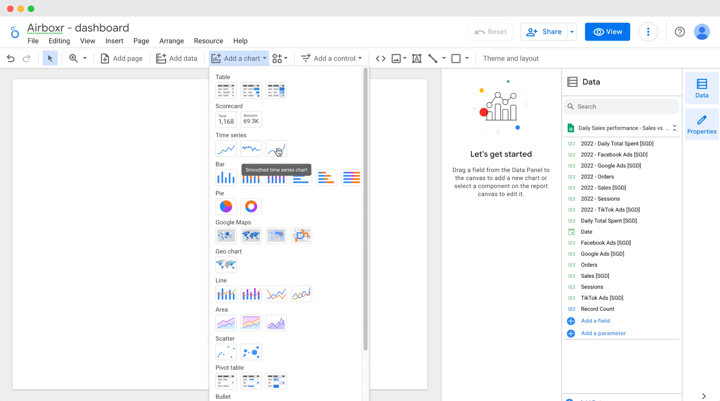Open the Help menu
720x401 pixels.
(x=240, y=41)
